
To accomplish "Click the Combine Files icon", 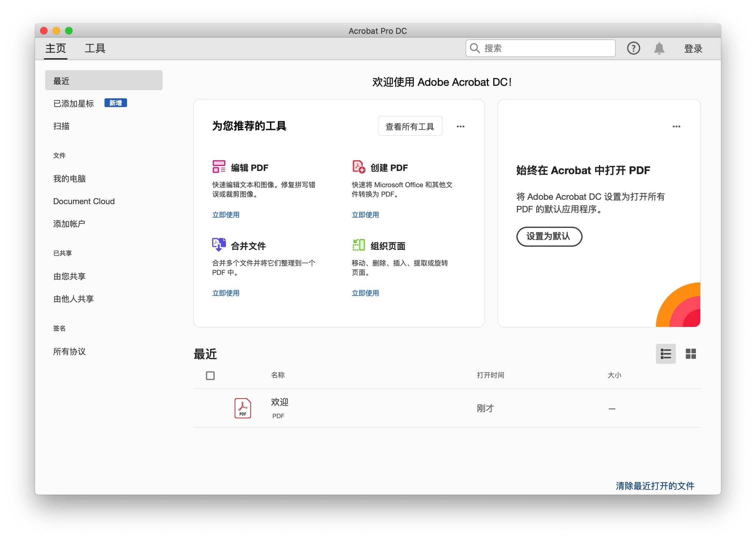I will point(219,245).
